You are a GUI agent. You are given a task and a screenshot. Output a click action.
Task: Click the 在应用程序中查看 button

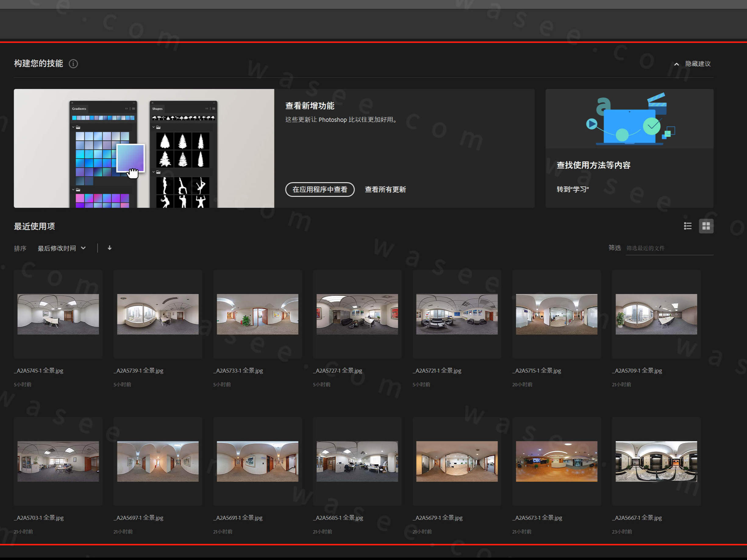(320, 190)
